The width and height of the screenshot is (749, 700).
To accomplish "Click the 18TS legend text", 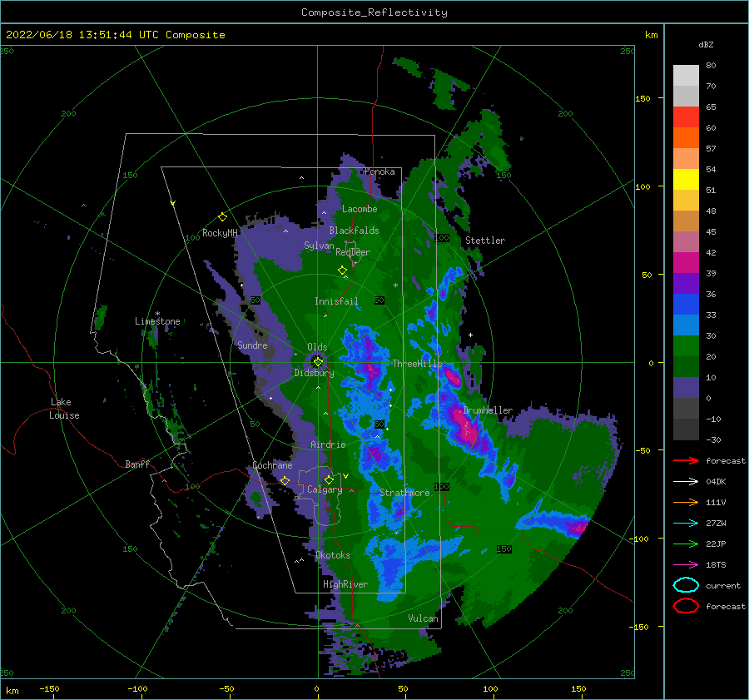I will pos(716,565).
